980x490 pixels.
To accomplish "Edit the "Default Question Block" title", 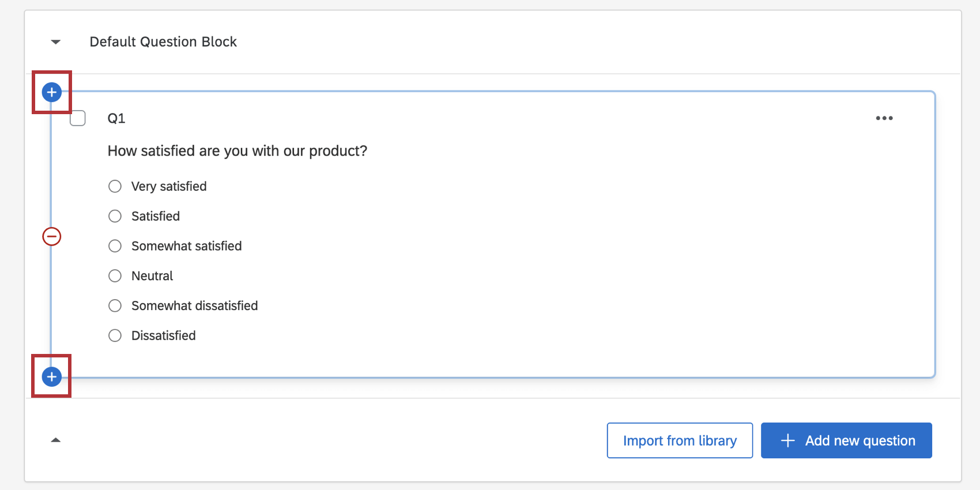I will [x=163, y=42].
